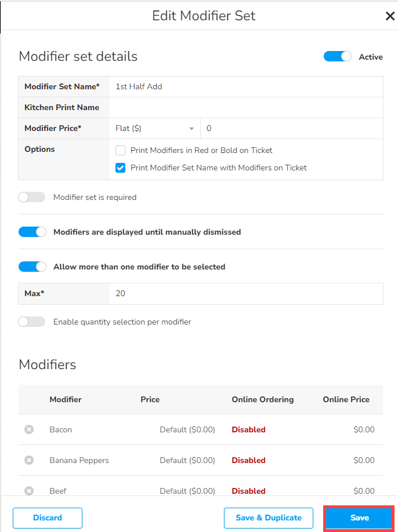Screen dimensions: 398x532
Task: Remove the Bacon modifier with its X icon
Action: pos(29,429)
